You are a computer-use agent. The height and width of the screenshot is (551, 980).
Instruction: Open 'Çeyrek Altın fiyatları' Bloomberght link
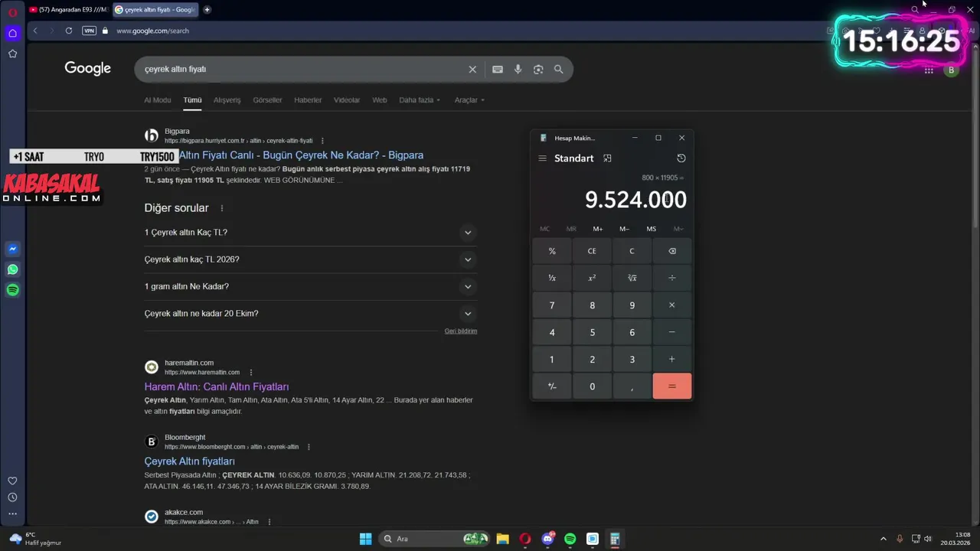click(x=190, y=461)
